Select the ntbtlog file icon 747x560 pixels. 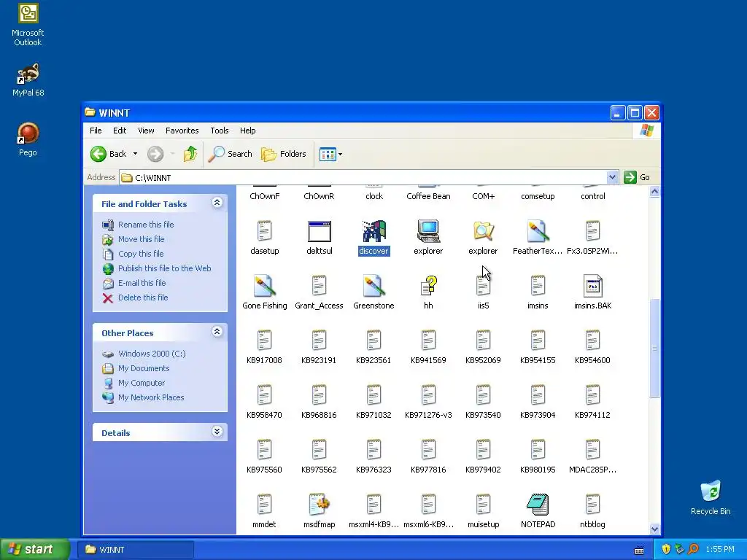coord(592,505)
